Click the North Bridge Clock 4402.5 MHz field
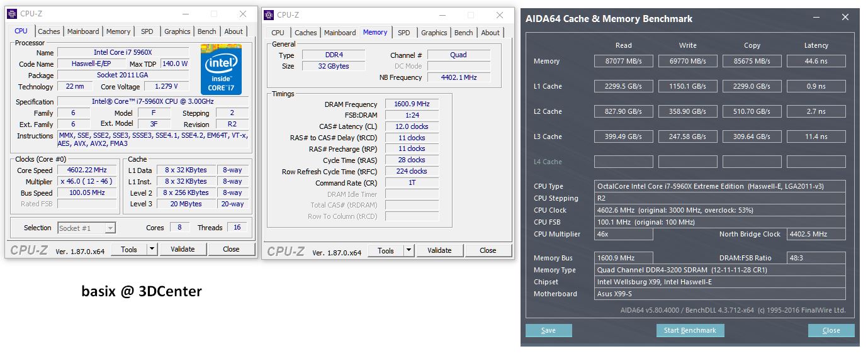 [816, 234]
